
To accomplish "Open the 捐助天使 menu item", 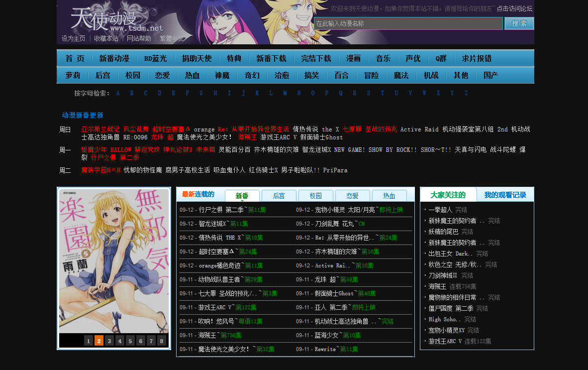I will click(x=197, y=59).
